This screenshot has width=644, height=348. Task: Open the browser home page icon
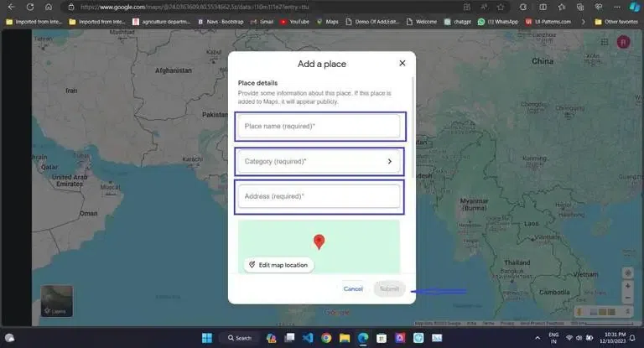coord(49,7)
